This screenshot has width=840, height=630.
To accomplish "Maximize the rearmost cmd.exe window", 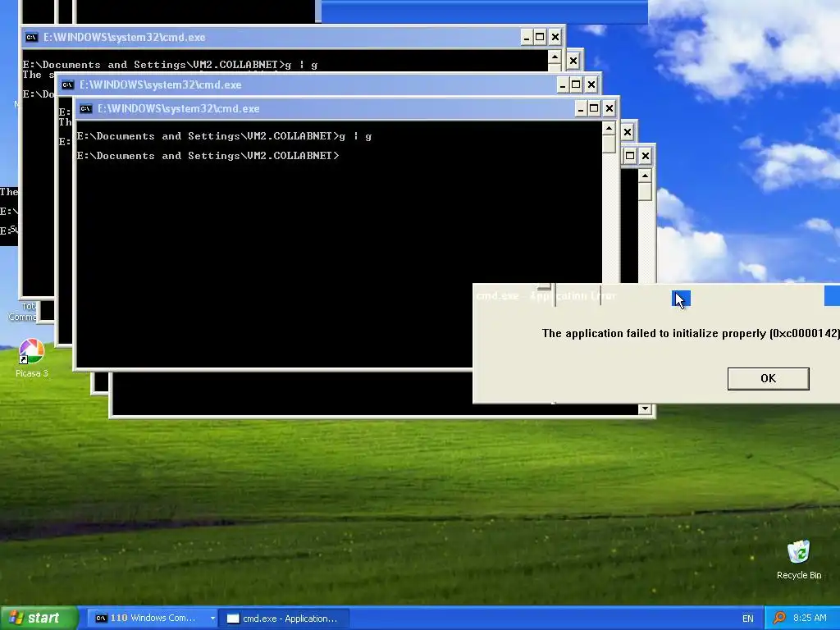I will (540, 37).
